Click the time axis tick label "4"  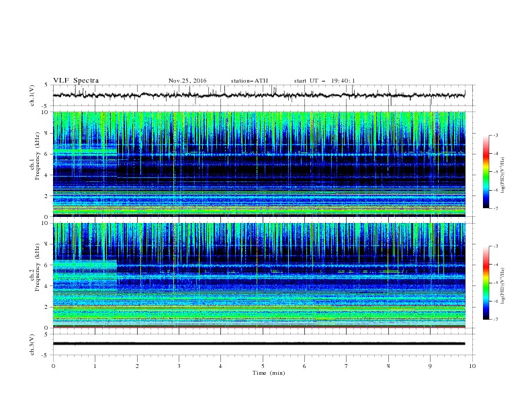point(221,366)
